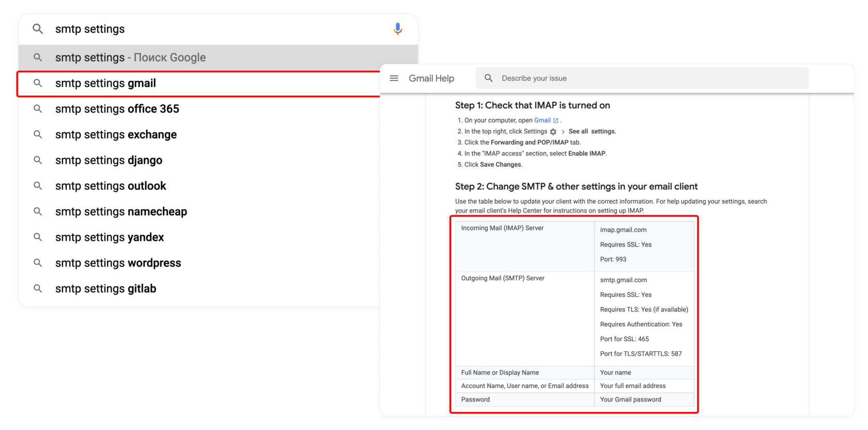Click 'Step 1: Check that IMAP is turned on' heading
The image size is (868, 430).
(533, 105)
